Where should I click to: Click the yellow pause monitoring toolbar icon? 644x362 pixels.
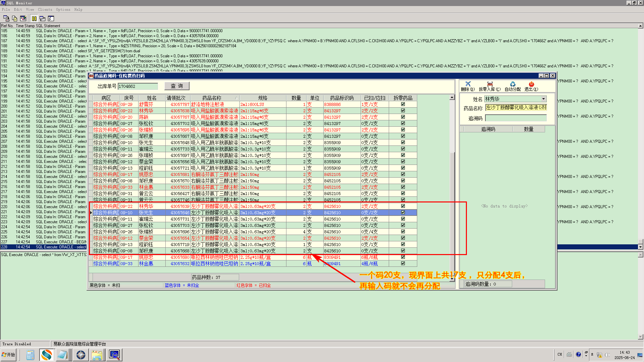(34, 18)
